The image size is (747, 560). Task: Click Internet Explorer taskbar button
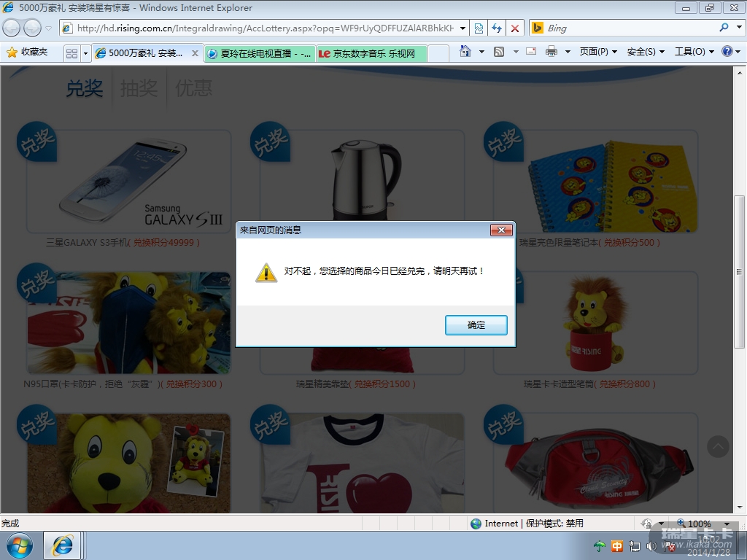coord(63,545)
